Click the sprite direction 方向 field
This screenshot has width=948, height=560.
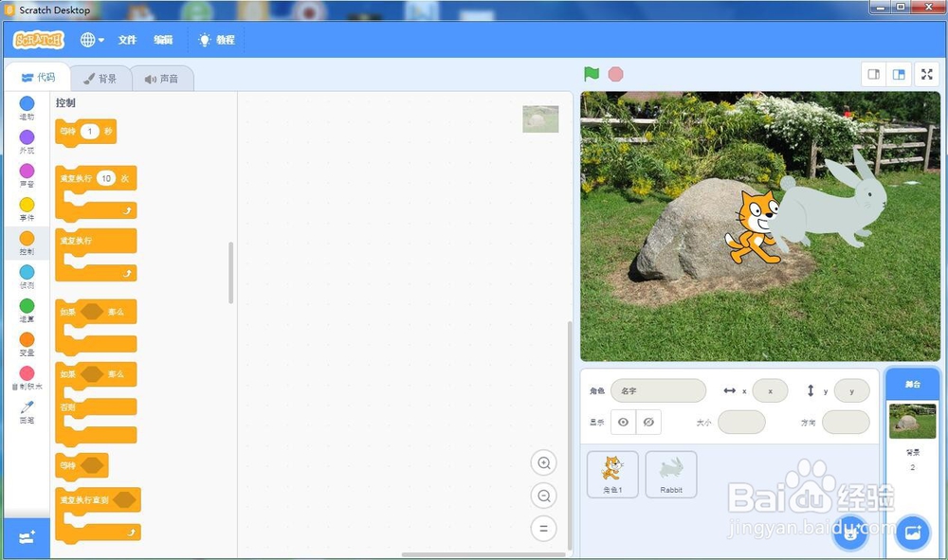tap(846, 423)
